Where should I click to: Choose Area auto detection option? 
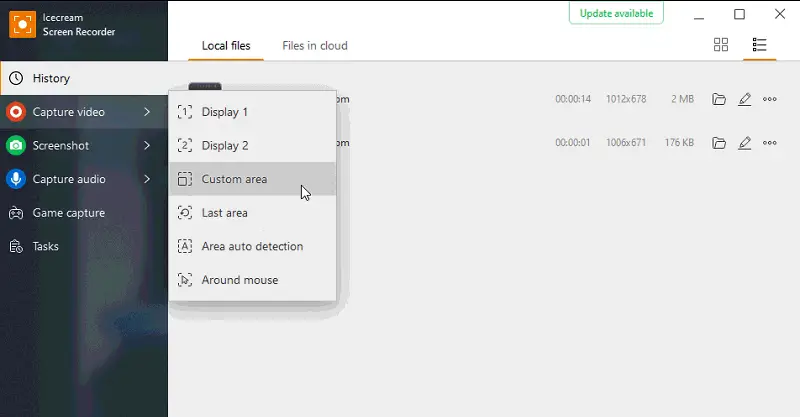(252, 247)
